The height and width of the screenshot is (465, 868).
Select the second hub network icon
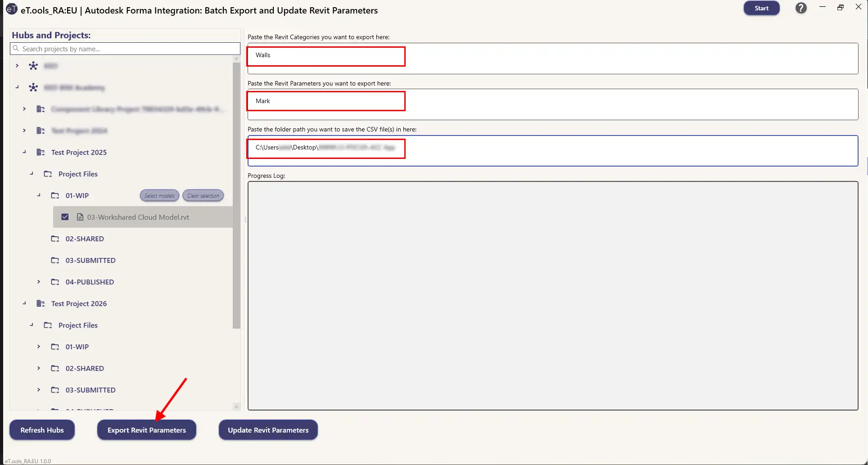33,87
